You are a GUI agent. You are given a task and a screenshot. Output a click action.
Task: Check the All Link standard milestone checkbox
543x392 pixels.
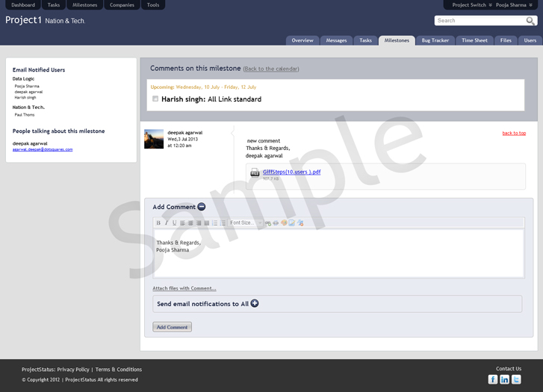(x=155, y=99)
